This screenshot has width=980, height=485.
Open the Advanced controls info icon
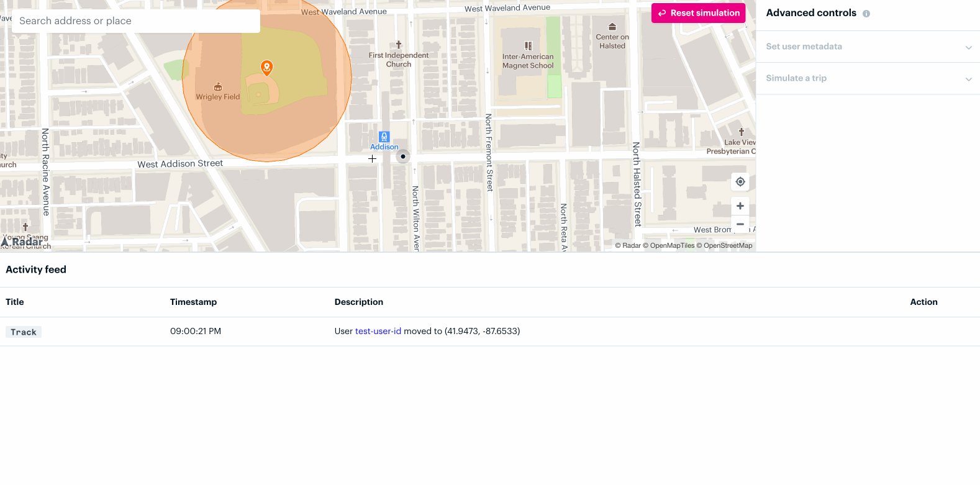pos(866,14)
